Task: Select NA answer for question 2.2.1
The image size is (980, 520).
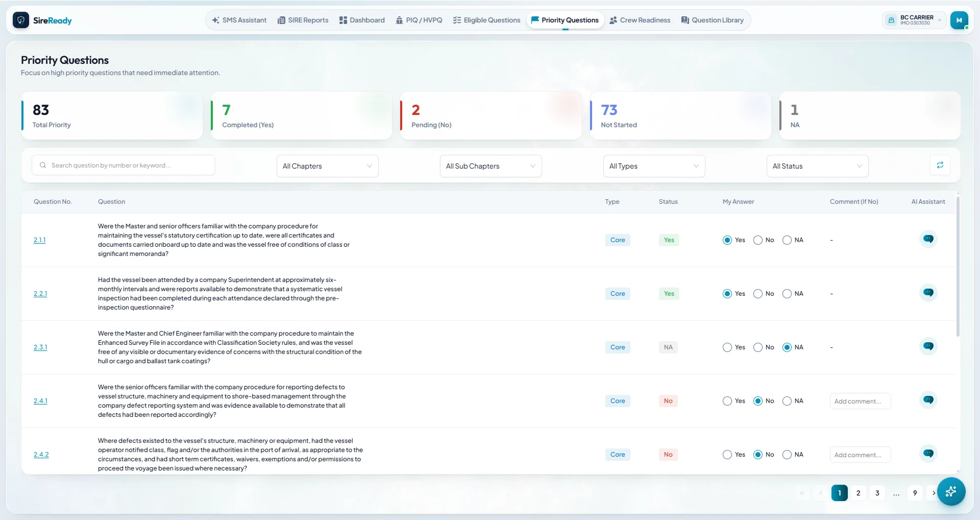Action: pos(787,294)
